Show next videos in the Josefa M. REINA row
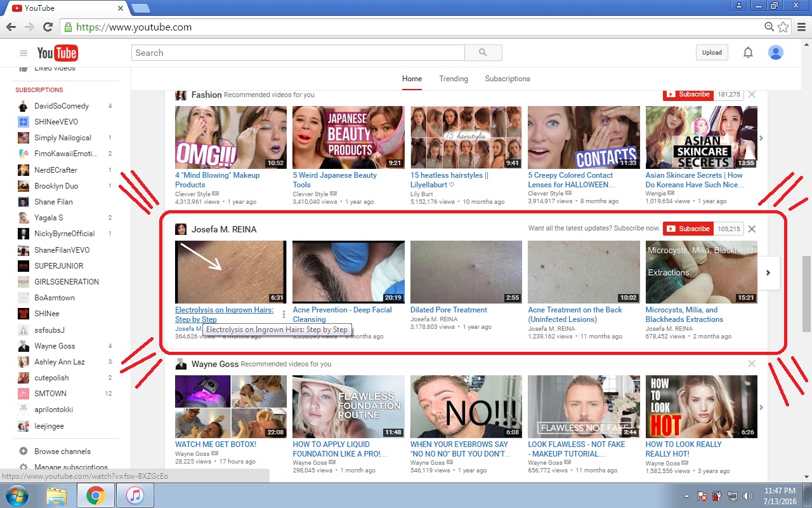812x508 pixels. click(768, 272)
